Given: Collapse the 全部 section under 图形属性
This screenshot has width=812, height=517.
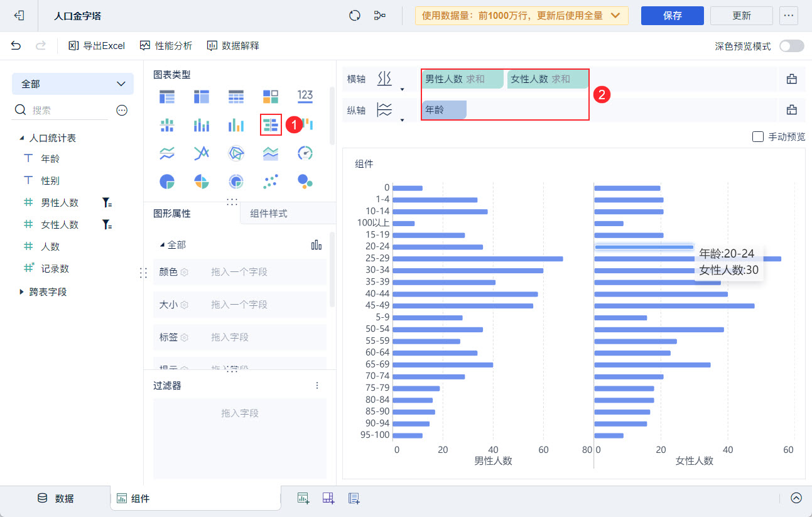Looking at the screenshot, I should 163,245.
